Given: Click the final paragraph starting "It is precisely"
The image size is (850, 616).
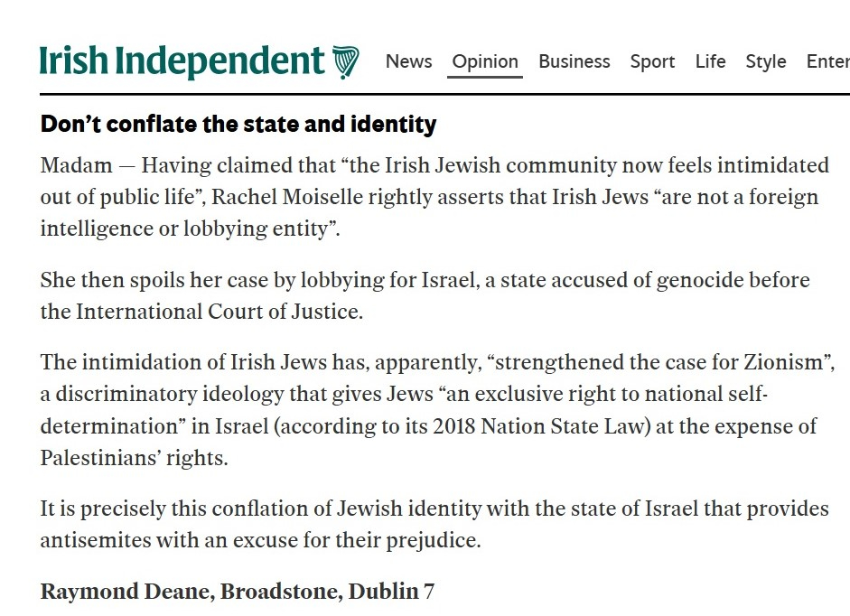Looking at the screenshot, I should coord(434,524).
